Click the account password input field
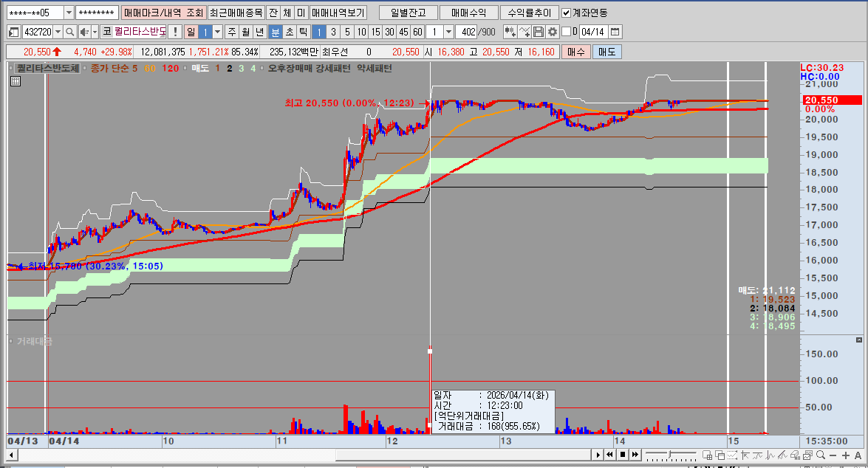Screen dimensions: 868x468 [97, 13]
